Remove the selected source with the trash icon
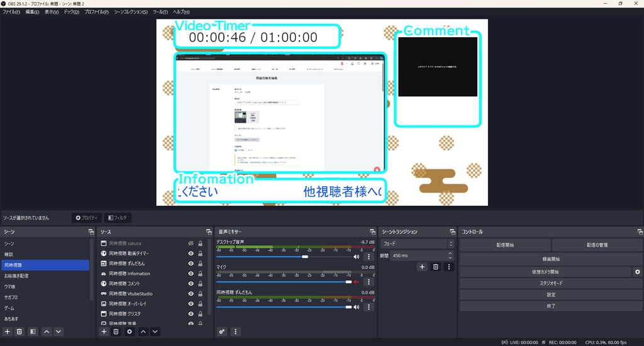Viewport: 644px width, 346px height. click(116, 332)
